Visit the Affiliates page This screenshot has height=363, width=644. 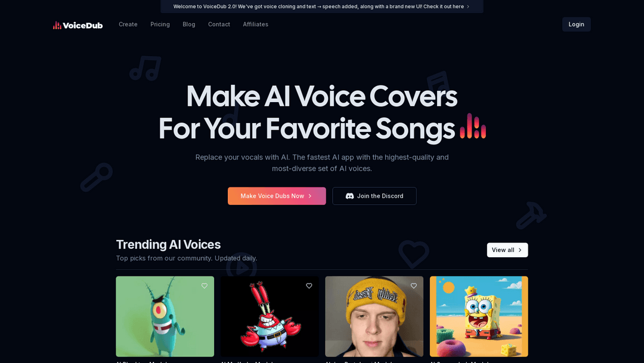pos(255,24)
